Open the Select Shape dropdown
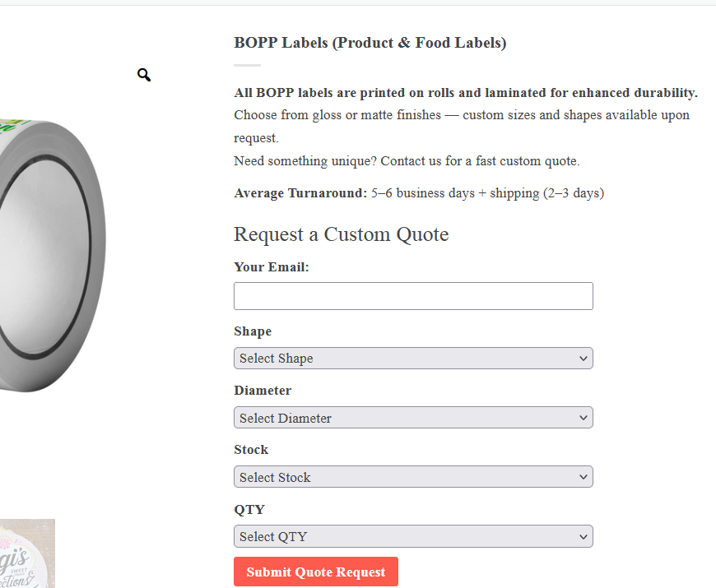 click(413, 359)
